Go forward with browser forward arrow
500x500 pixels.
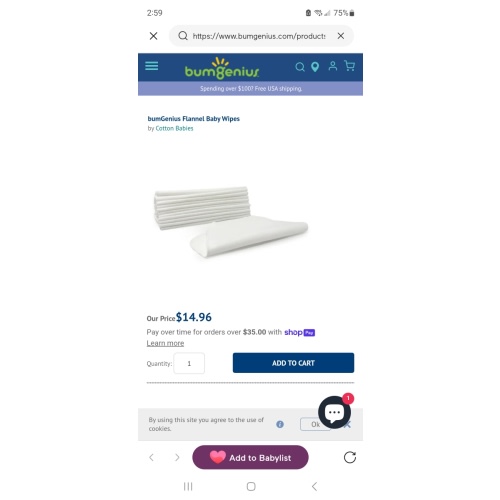[177, 457]
